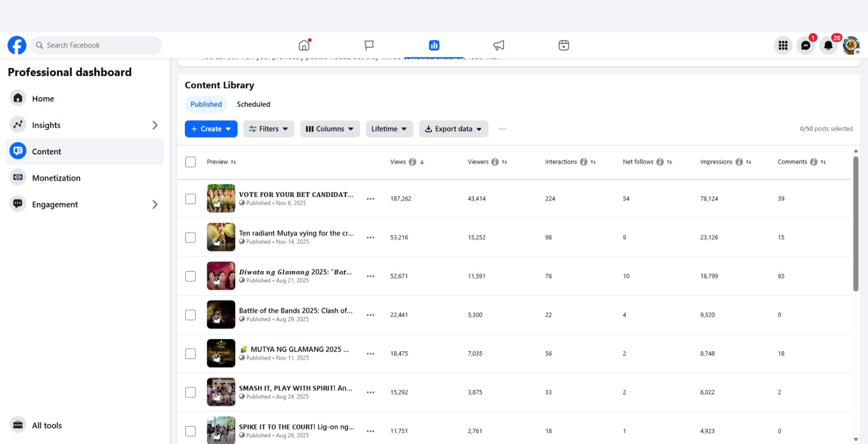Image resolution: width=868 pixels, height=444 pixels.
Task: Go to Home in the dashboard sidebar
Action: click(85, 99)
